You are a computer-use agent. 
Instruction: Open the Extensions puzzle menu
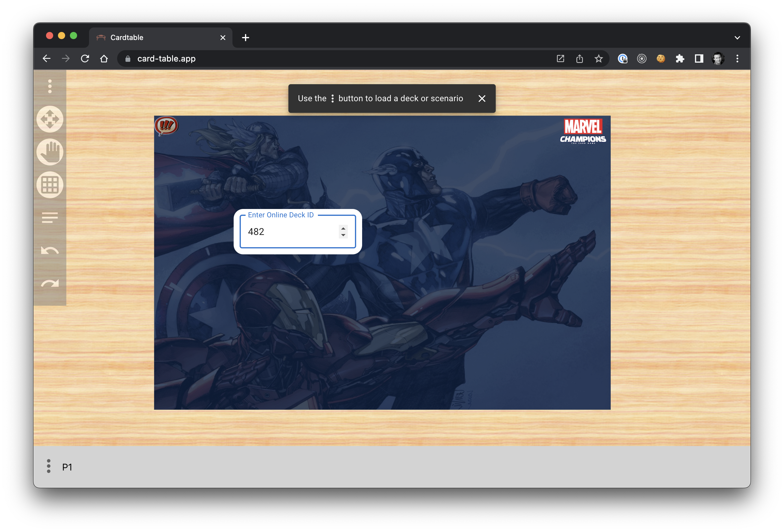pyautogui.click(x=680, y=59)
